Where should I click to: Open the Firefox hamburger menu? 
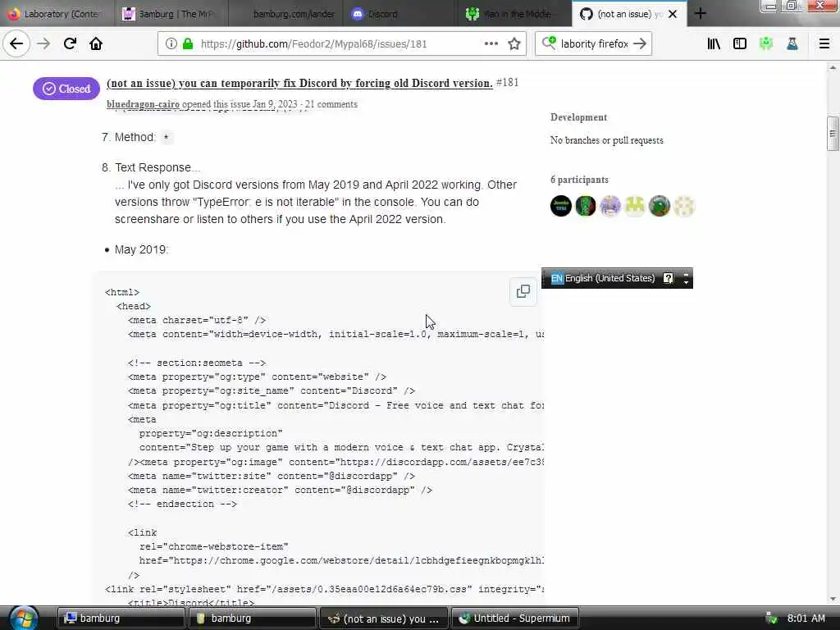[824, 43]
